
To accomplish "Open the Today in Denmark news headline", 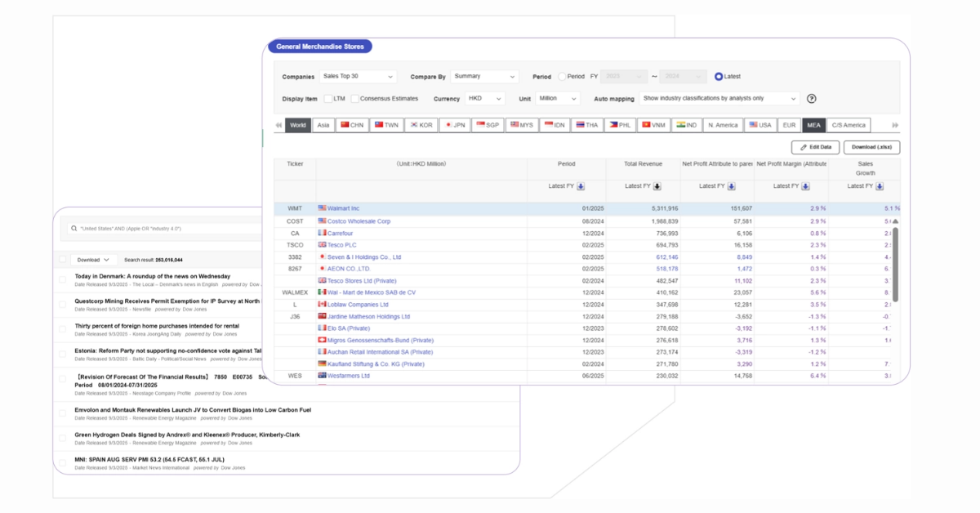I will (153, 276).
